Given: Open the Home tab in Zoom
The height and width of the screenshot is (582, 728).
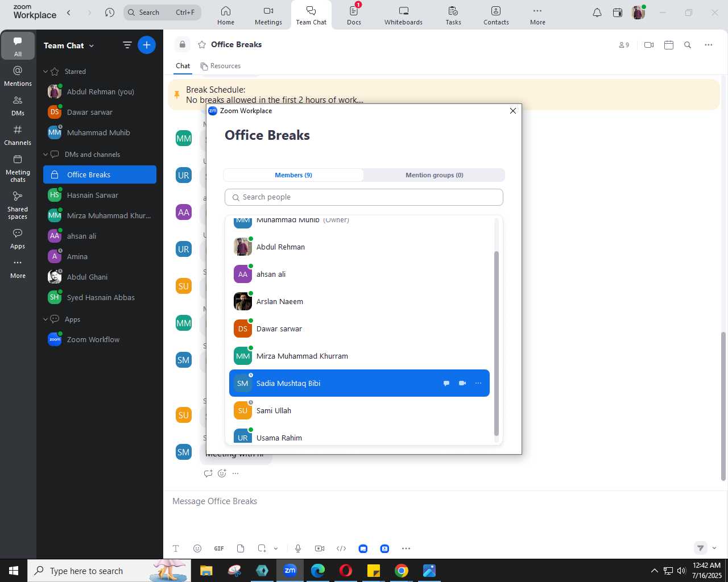Looking at the screenshot, I should click(x=226, y=15).
